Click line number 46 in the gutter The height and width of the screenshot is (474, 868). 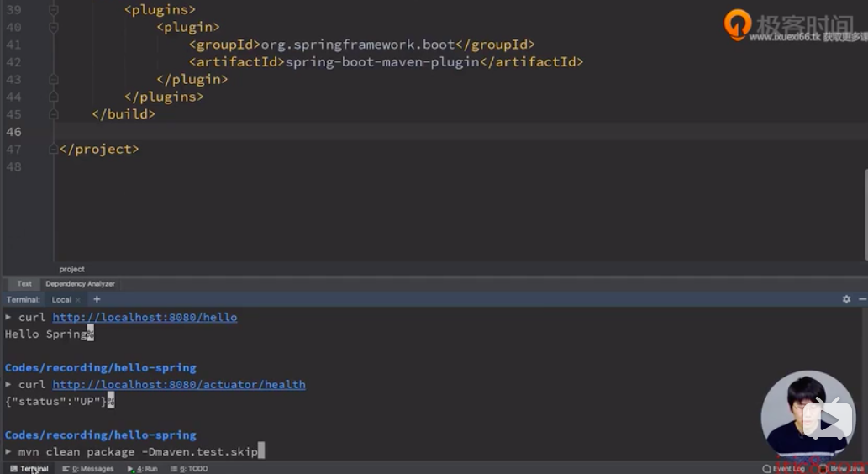pos(13,132)
